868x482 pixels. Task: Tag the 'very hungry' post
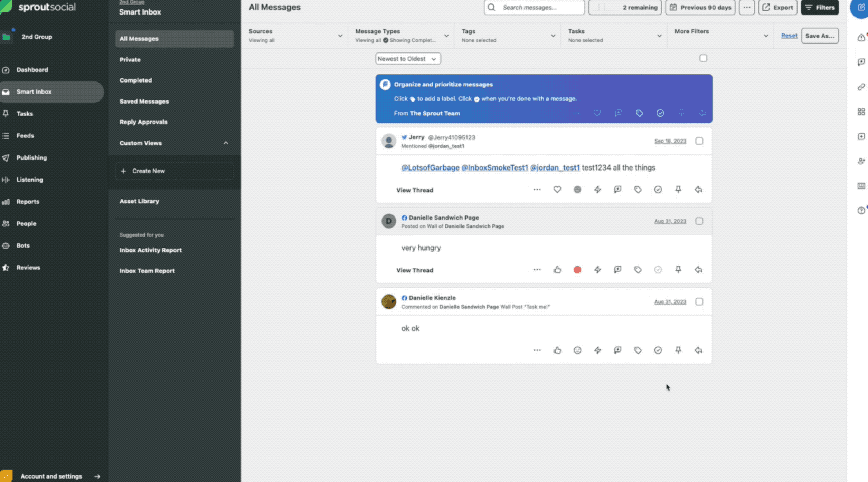pos(638,270)
